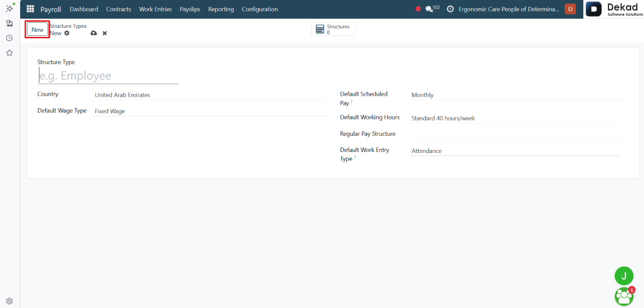Open the green group chat icon with badge
644x308 pixels.
coord(624,296)
